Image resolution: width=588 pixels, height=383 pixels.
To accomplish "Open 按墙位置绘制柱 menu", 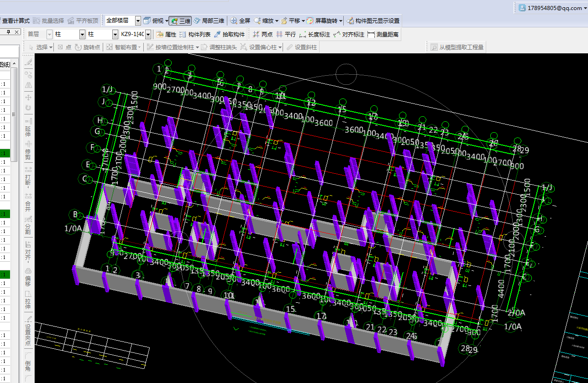I will 173,47.
